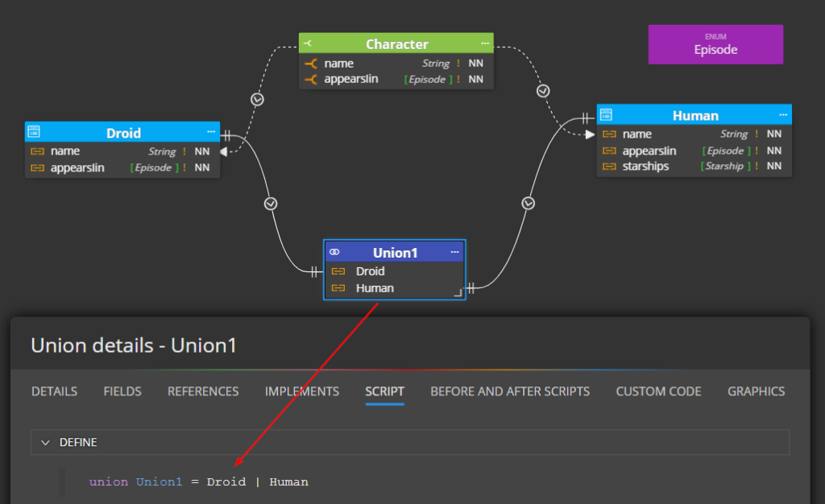Click the name field in Droid
825x504 pixels.
point(65,151)
